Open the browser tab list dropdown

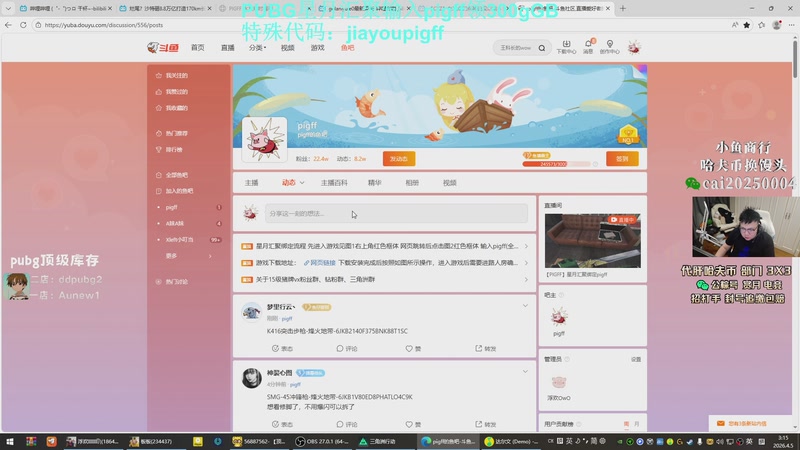click(x=8, y=8)
